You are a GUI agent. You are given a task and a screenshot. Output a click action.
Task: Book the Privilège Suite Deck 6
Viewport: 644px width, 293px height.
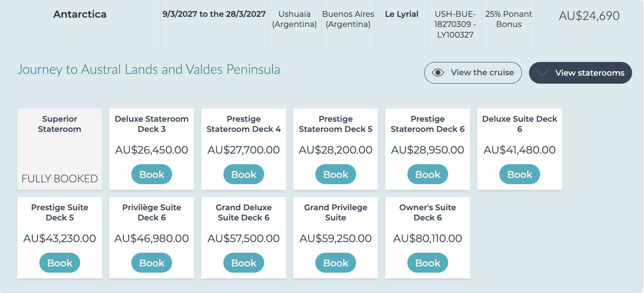151,263
